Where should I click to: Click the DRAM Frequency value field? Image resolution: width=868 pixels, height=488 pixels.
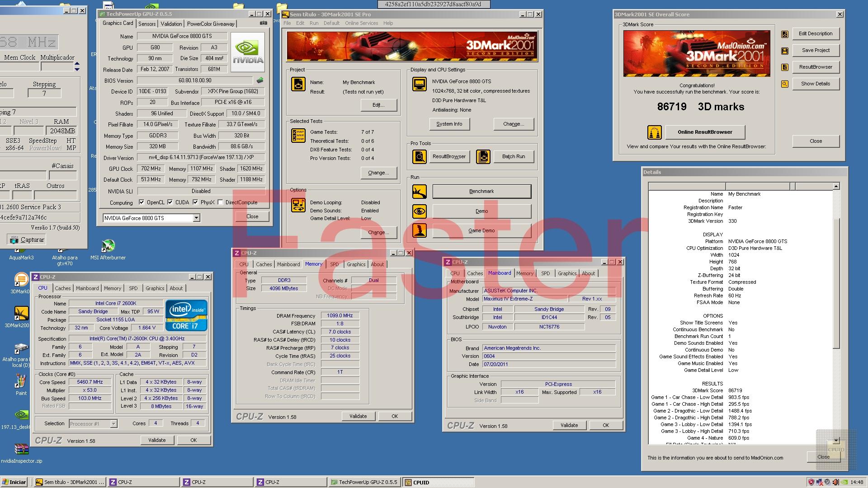click(340, 316)
